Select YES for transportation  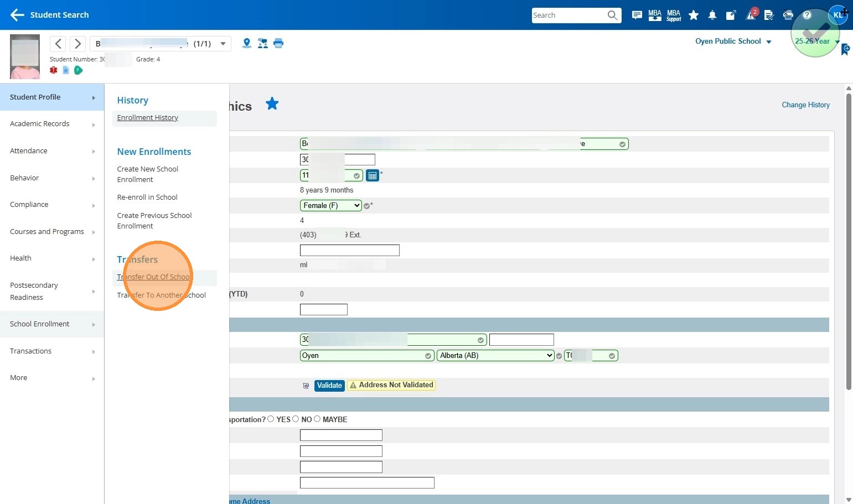[x=271, y=419]
